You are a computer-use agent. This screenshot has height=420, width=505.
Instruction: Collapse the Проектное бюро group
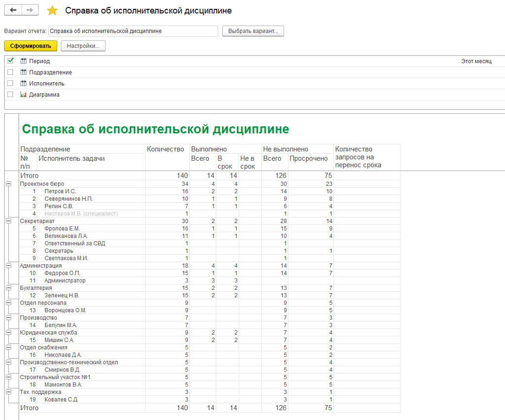pos(8,184)
